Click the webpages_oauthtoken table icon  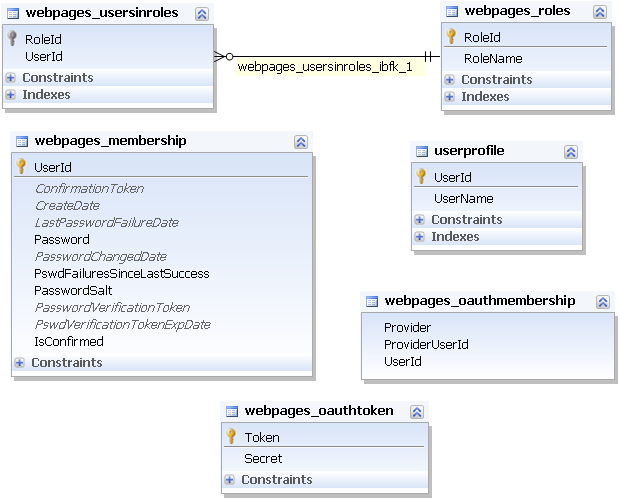(x=232, y=411)
